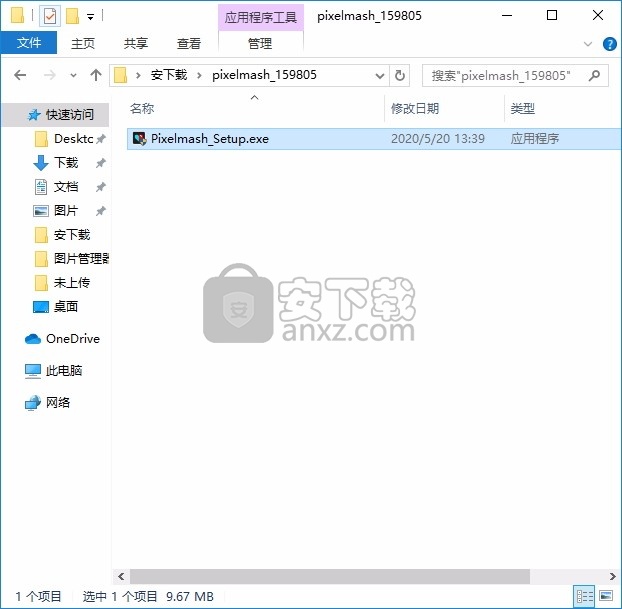Switch to the 查看 ribbon tab
This screenshot has height=609, width=622.
pyautogui.click(x=189, y=43)
